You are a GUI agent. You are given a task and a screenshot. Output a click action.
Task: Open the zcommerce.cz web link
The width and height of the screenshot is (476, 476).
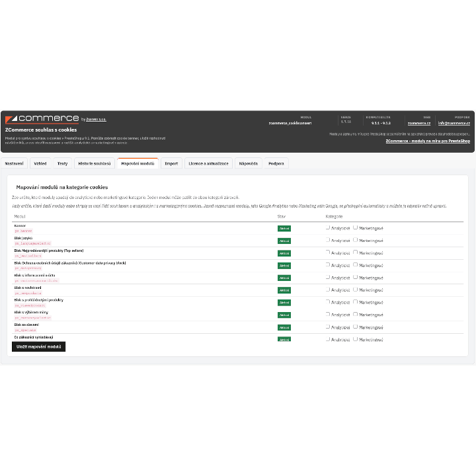pyautogui.click(x=419, y=123)
